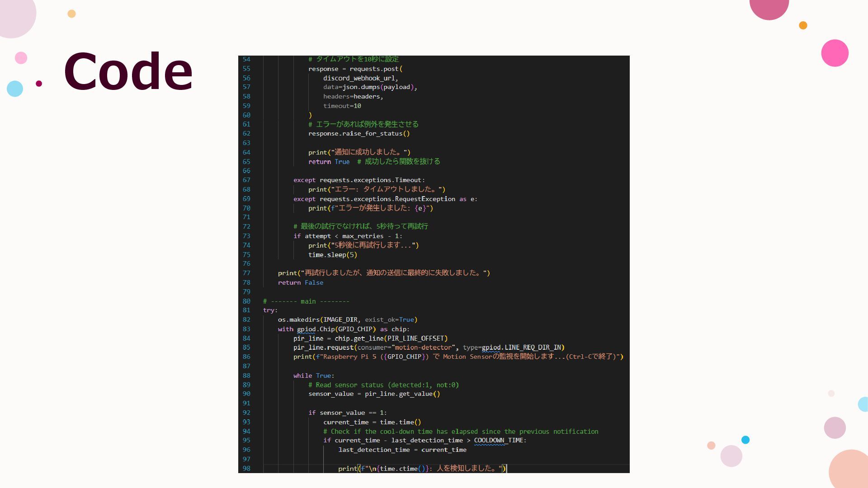868x488 pixels.
Task: Click the small magenta dot beside Code title
Action: coord(39,83)
